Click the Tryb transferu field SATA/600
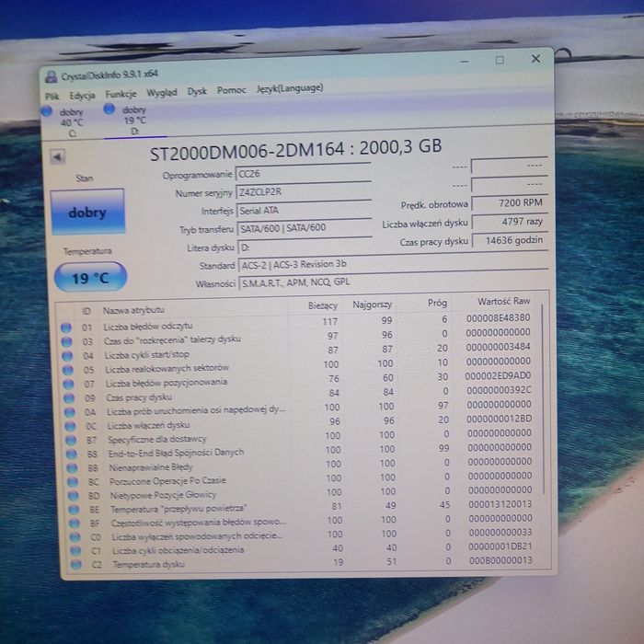The width and height of the screenshot is (644, 644). click(x=305, y=228)
